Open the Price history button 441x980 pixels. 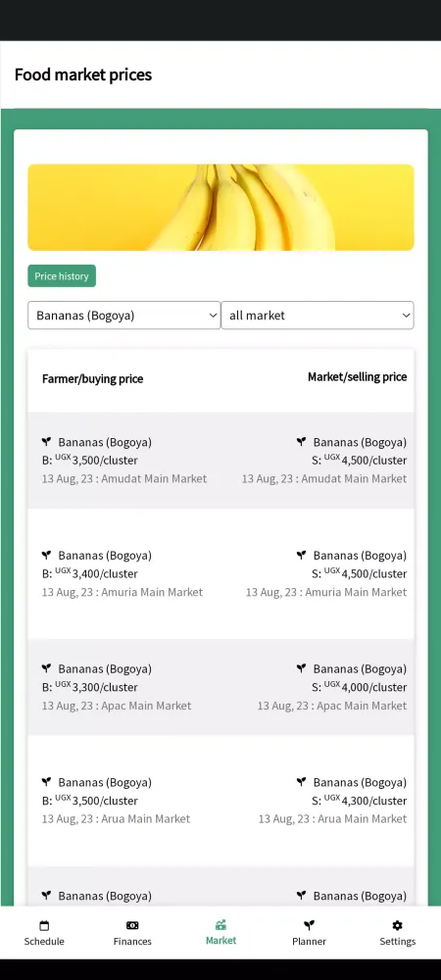(62, 276)
